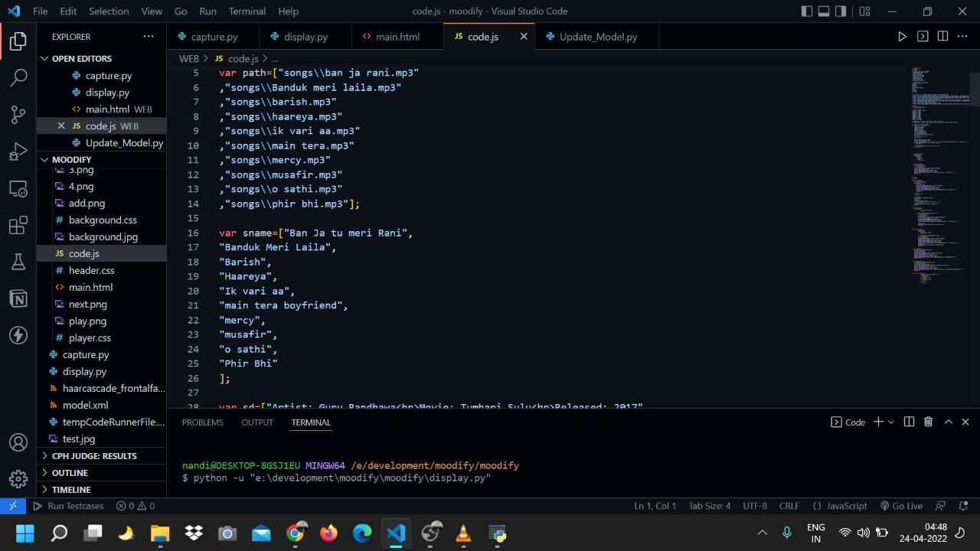Open the Selection menu
The height and width of the screenshot is (551, 980).
pos(109,11)
